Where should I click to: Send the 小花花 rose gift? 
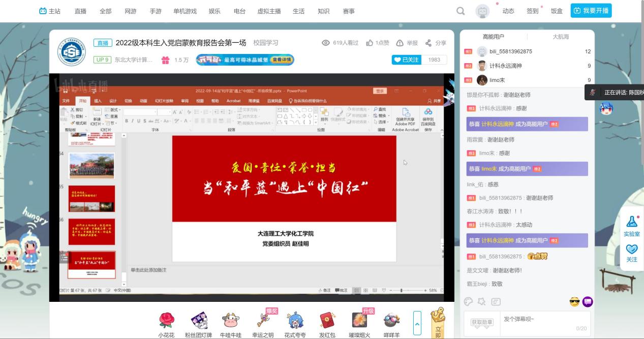166,320
